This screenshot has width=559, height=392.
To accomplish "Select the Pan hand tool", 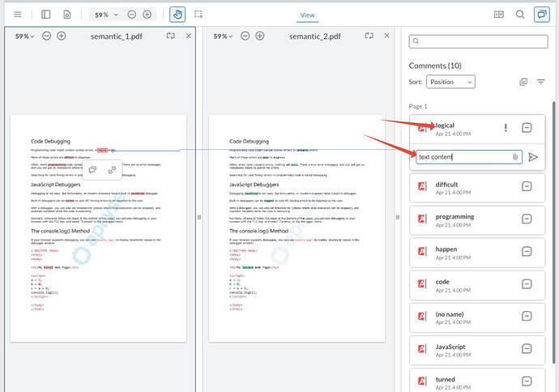I will point(177,15).
